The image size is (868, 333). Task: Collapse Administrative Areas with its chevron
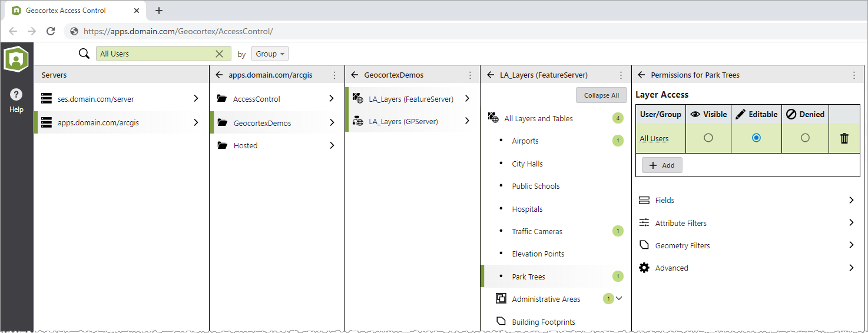coord(619,298)
